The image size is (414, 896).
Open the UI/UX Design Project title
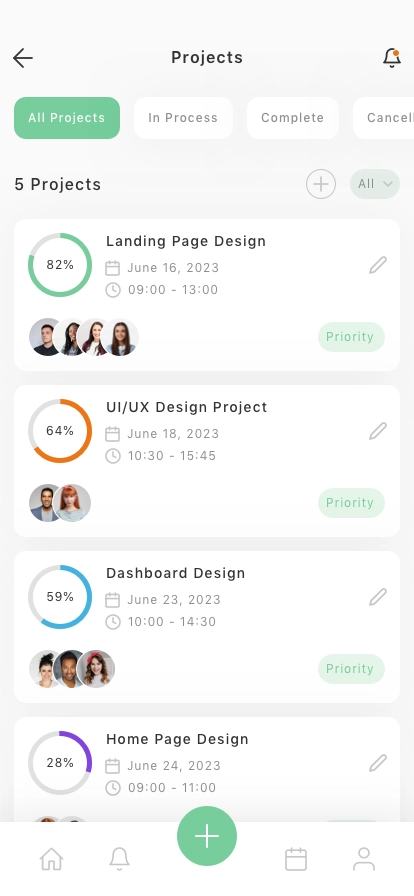pyautogui.click(x=186, y=407)
